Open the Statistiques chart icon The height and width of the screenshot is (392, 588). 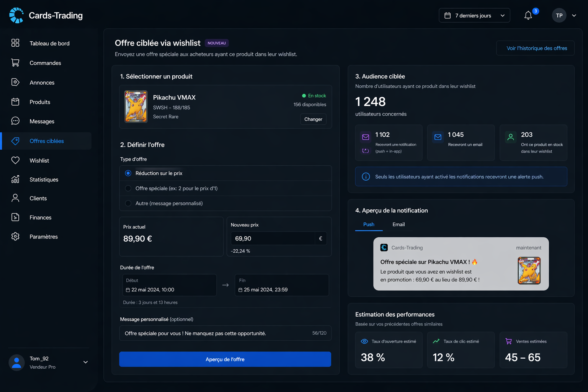[x=15, y=179]
